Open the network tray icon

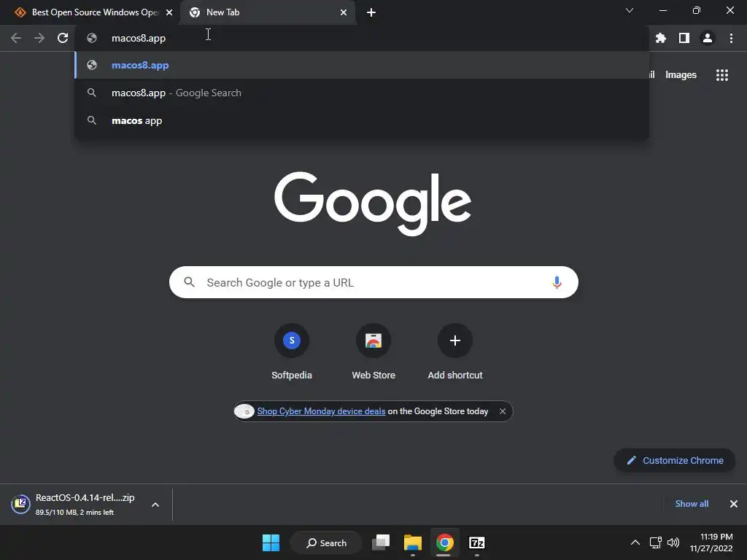656,542
